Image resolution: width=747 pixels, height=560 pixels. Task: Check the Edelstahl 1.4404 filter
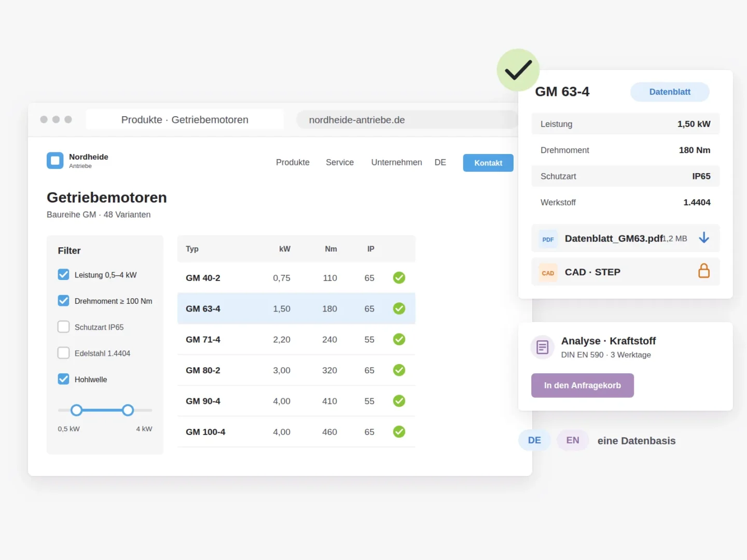(63, 353)
